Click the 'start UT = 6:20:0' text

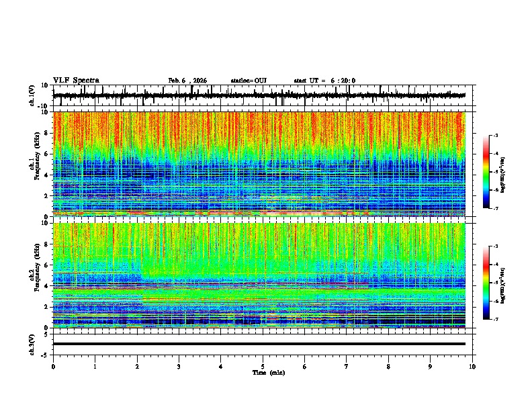tap(324, 81)
